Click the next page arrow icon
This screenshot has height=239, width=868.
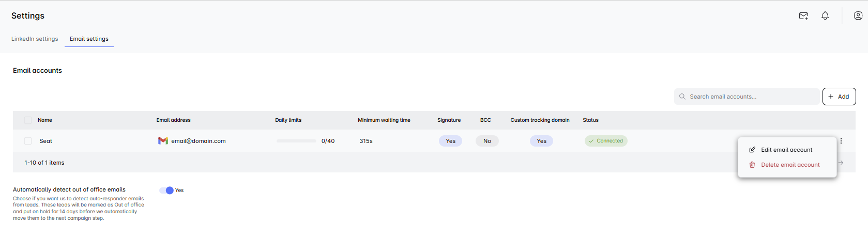pyautogui.click(x=841, y=163)
